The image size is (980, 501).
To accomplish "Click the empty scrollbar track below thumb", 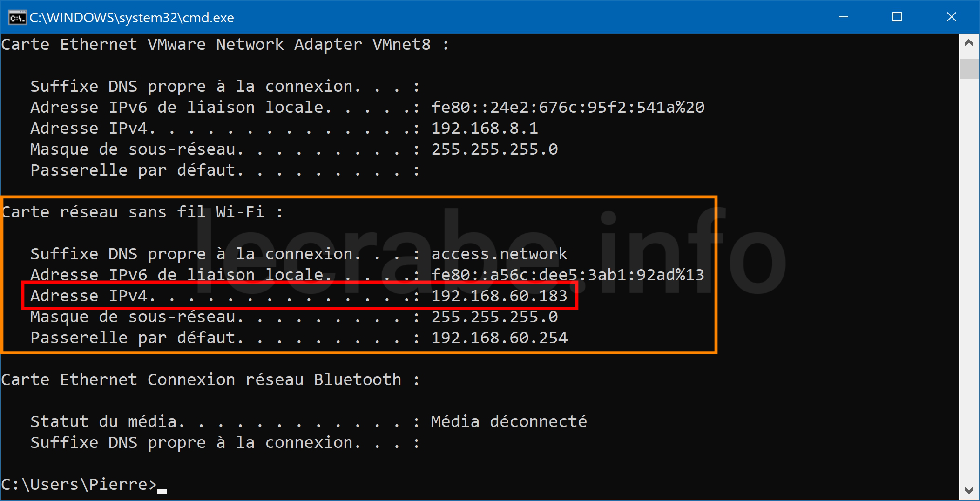I will pyautogui.click(x=969, y=279).
